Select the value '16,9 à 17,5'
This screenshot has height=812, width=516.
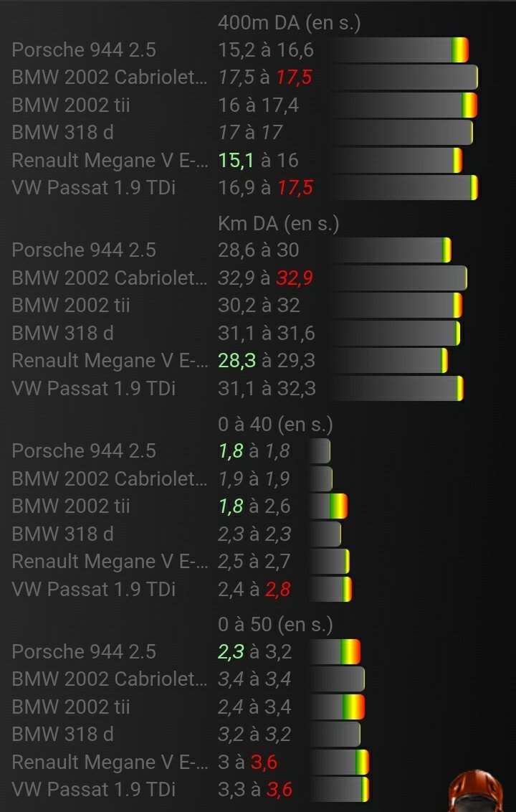265,189
